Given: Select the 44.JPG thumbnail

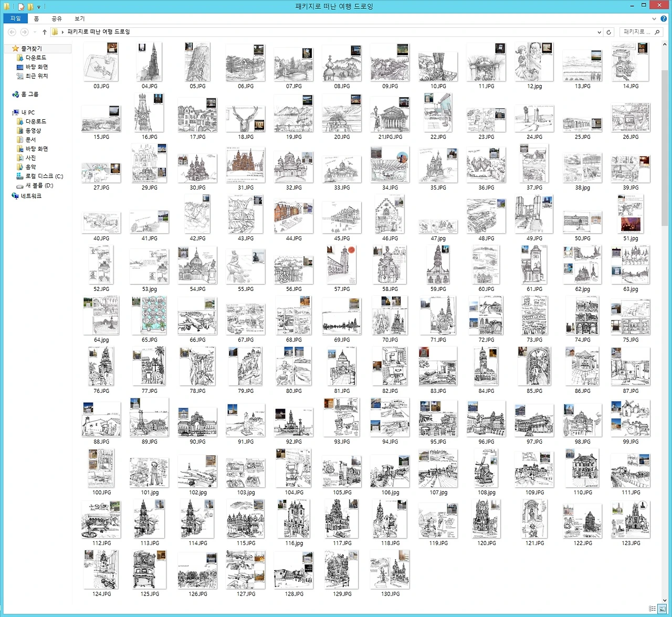Looking at the screenshot, I should 294,216.
